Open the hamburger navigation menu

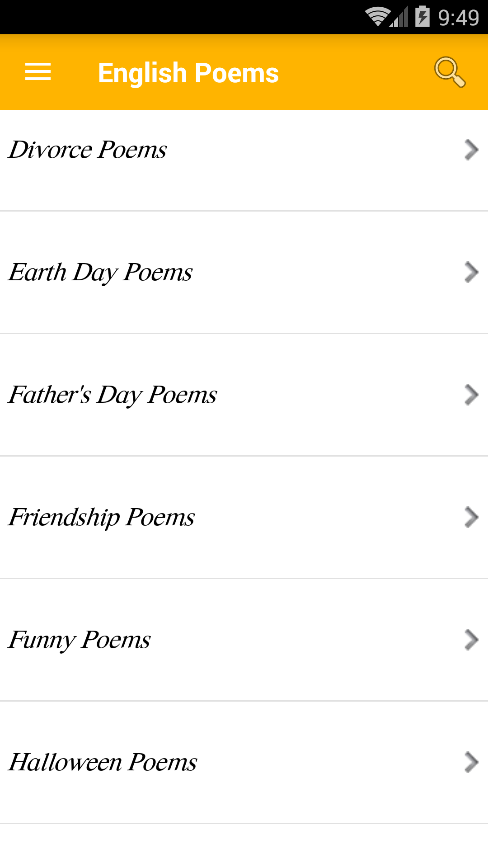[38, 72]
